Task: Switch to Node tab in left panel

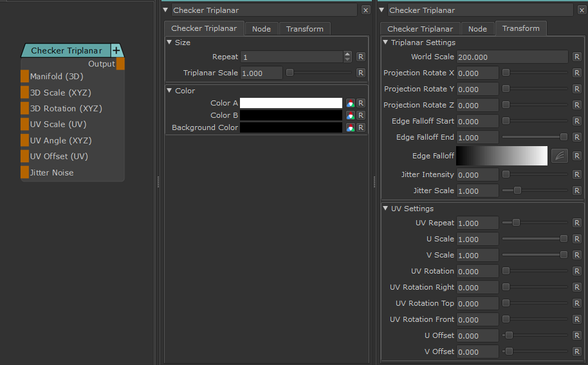Action: pos(261,29)
